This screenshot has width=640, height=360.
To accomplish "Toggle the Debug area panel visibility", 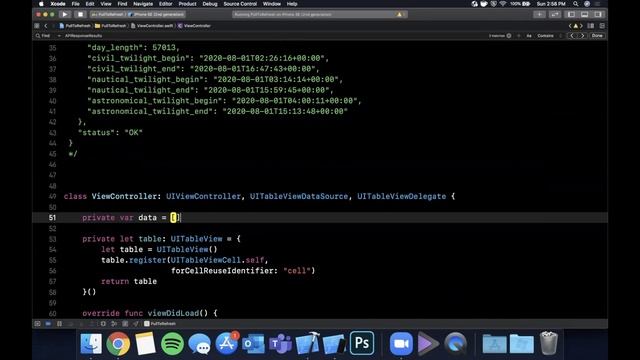I will point(584,14).
